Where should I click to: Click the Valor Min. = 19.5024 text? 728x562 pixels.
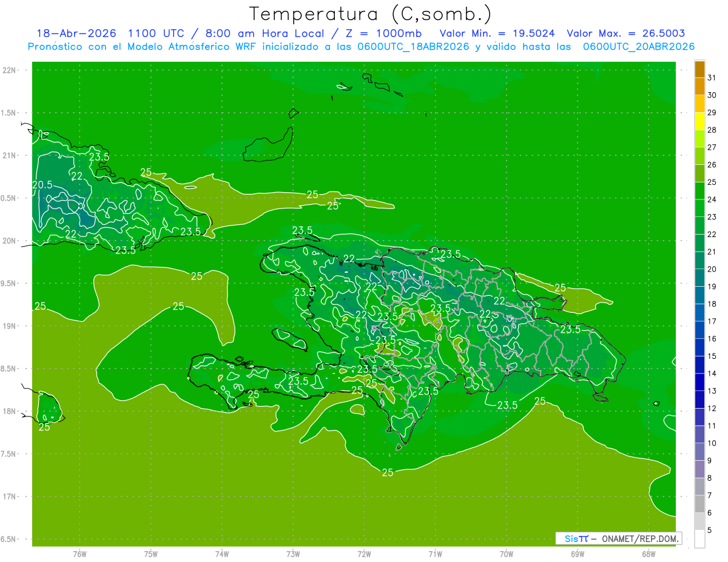(497, 33)
